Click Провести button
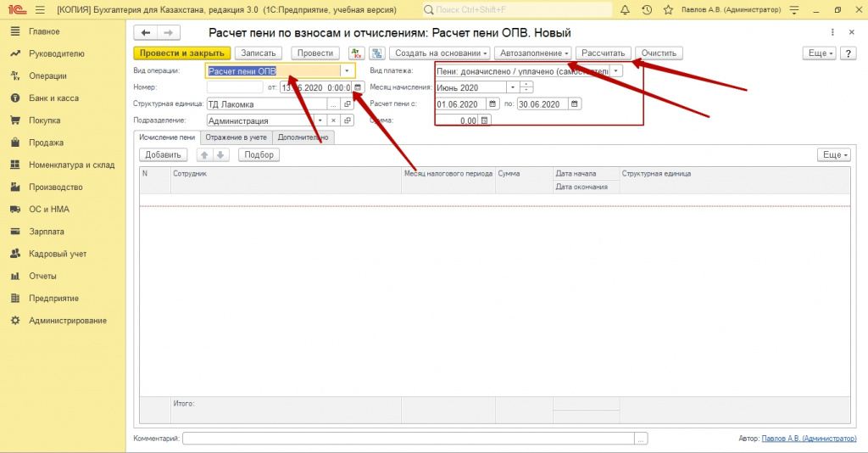The height and width of the screenshot is (453, 868). 315,53
